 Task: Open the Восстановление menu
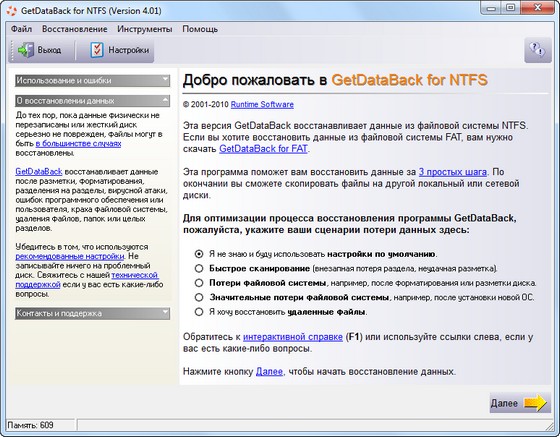point(75,29)
